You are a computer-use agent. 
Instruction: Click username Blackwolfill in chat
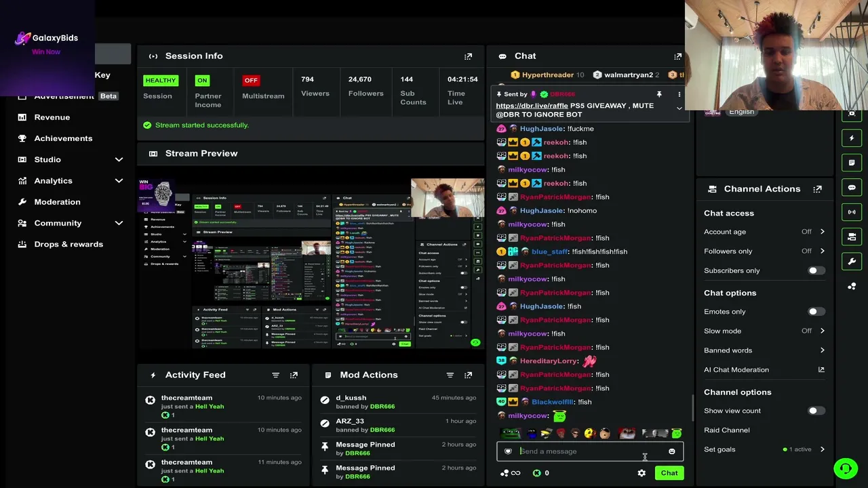click(553, 402)
